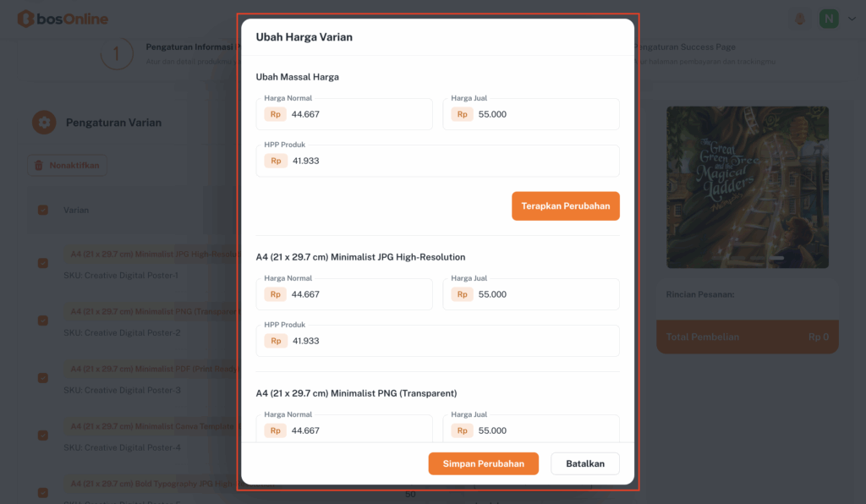Click the bosOnline logo
Screen dimensions: 866x504
(x=63, y=19)
